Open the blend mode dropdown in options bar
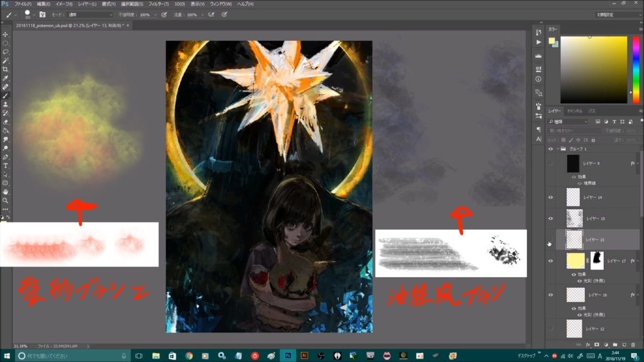Image resolution: width=644 pixels, height=362 pixels. tap(90, 15)
